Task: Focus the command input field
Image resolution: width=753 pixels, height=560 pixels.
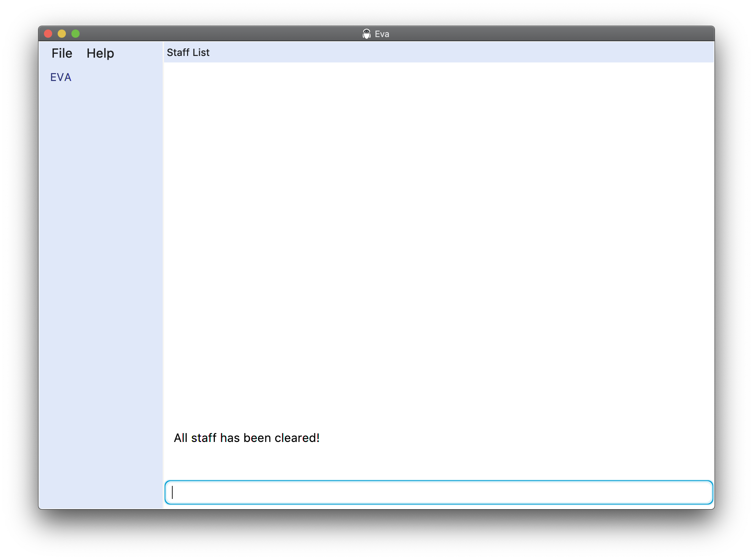Action: click(x=439, y=492)
